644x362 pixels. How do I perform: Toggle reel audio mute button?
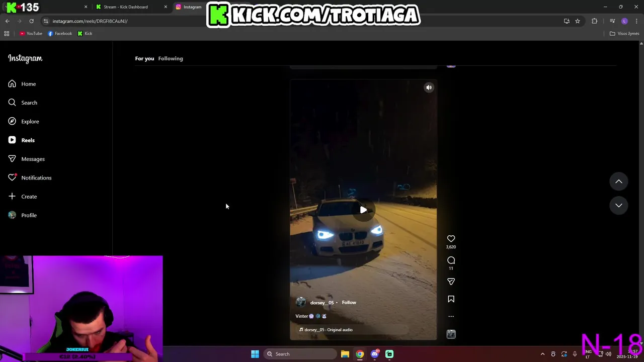(429, 87)
